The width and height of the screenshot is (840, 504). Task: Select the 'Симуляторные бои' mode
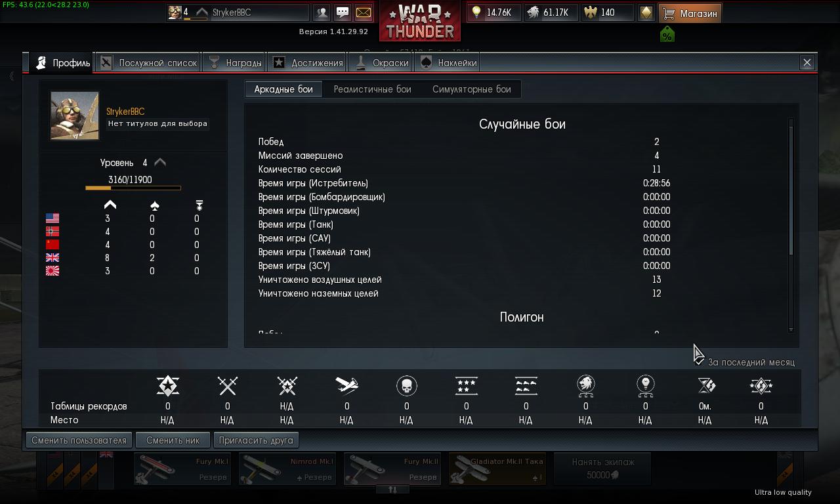click(x=471, y=89)
